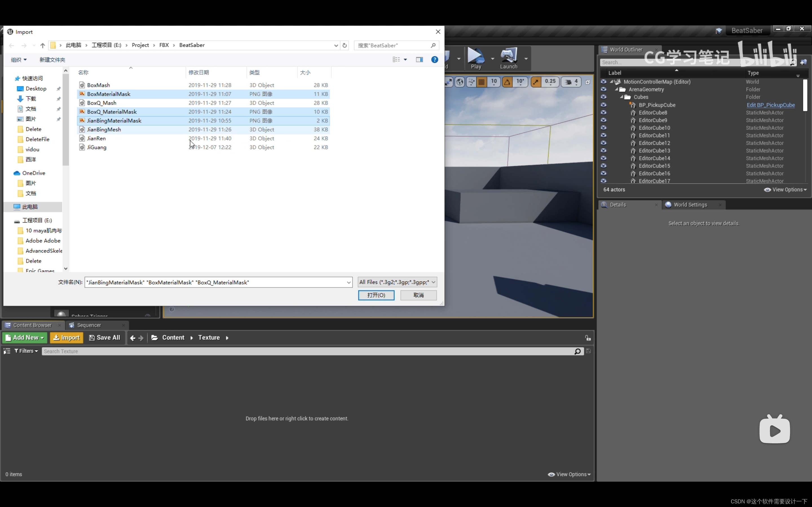Select JianBingMesh file in import dialog

coord(104,129)
